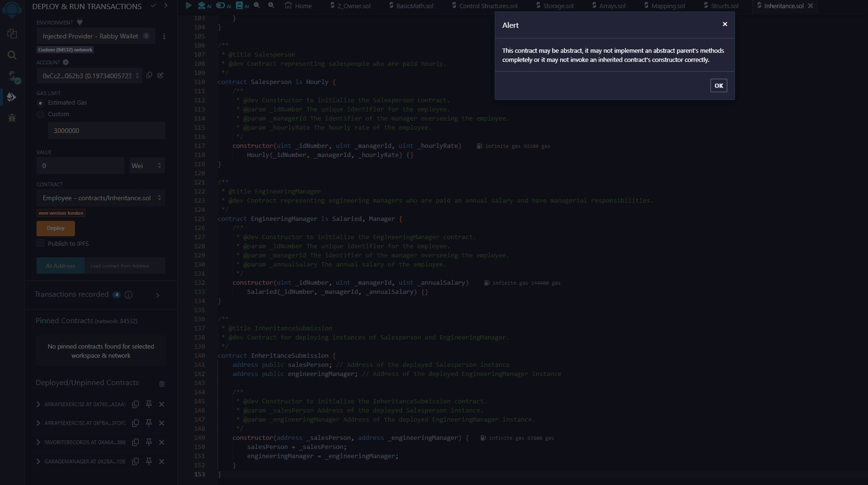Image resolution: width=868 pixels, height=485 pixels.
Task: Pin the ARRAYSEXERCISE 0XFBA contract
Action: pos(149,423)
